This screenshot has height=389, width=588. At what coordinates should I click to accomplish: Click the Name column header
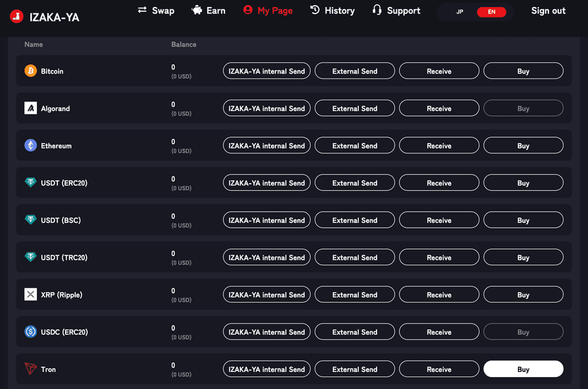(33, 45)
